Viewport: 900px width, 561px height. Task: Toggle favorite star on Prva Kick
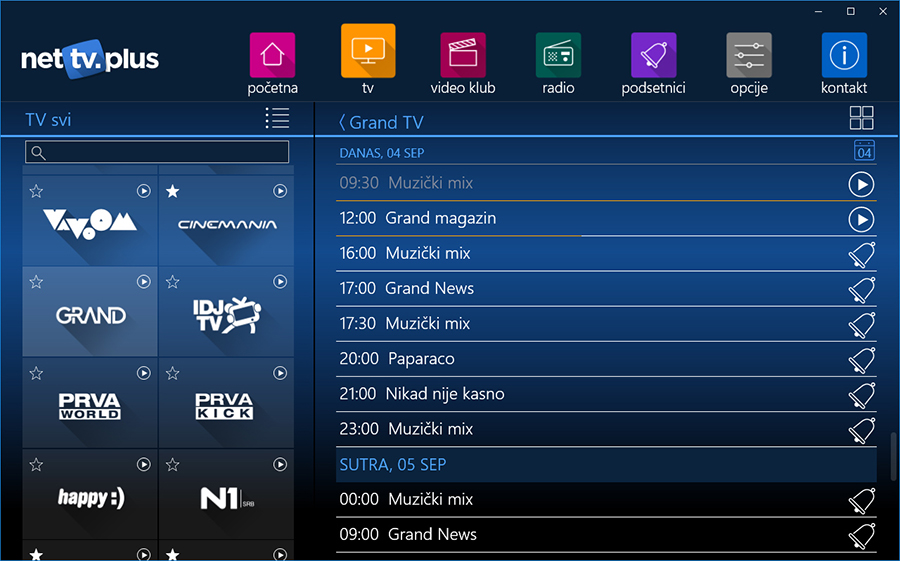coord(172,373)
